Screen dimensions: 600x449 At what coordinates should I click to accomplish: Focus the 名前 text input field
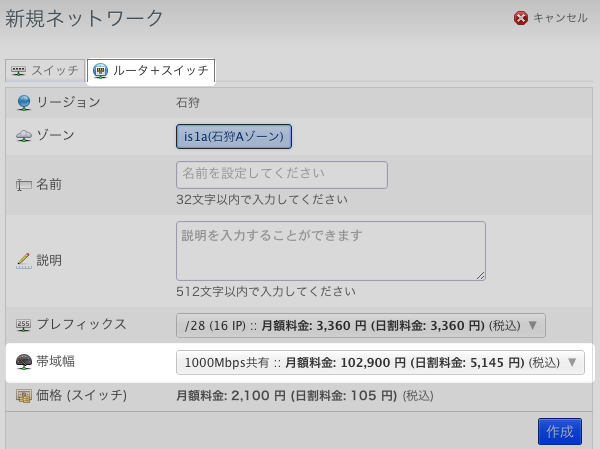[281, 174]
